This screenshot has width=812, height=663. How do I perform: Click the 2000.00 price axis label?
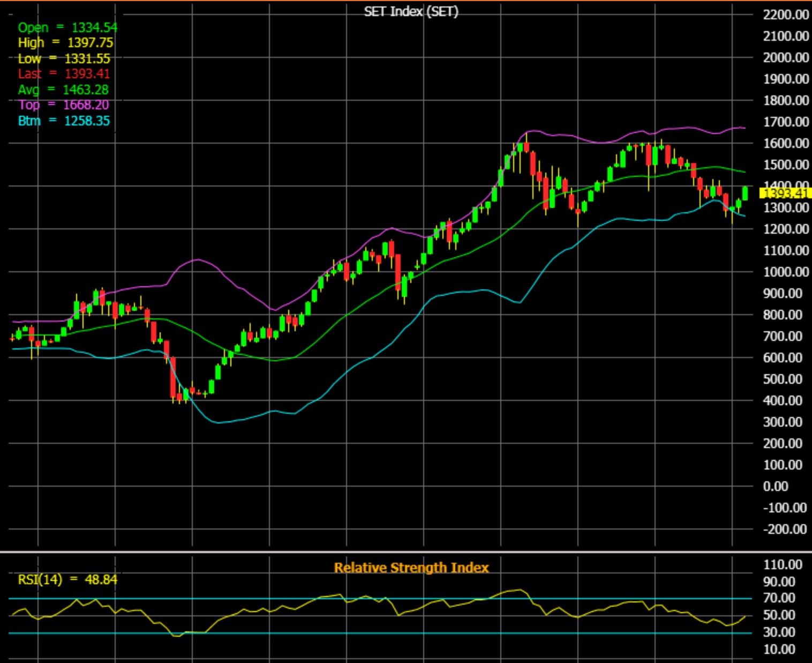click(786, 57)
